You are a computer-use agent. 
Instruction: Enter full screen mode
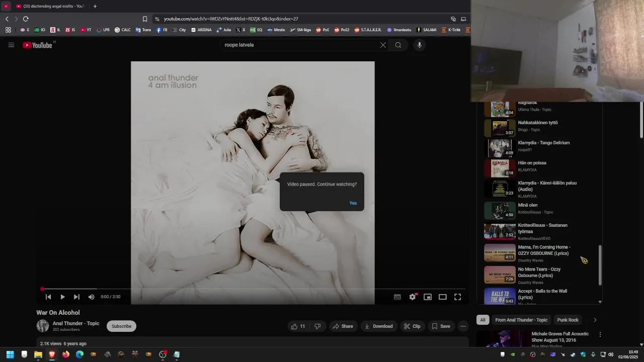coord(458,297)
